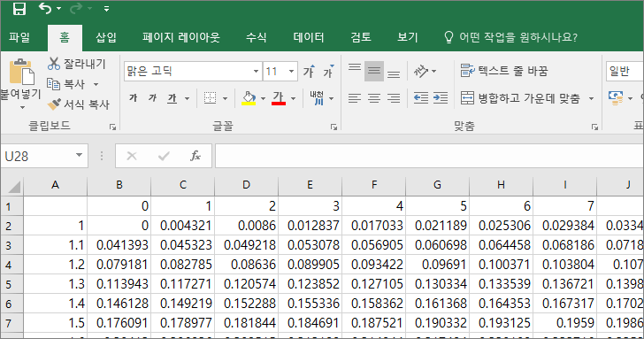Apply yellow fill color bucket
The image size is (644, 339).
(x=249, y=97)
